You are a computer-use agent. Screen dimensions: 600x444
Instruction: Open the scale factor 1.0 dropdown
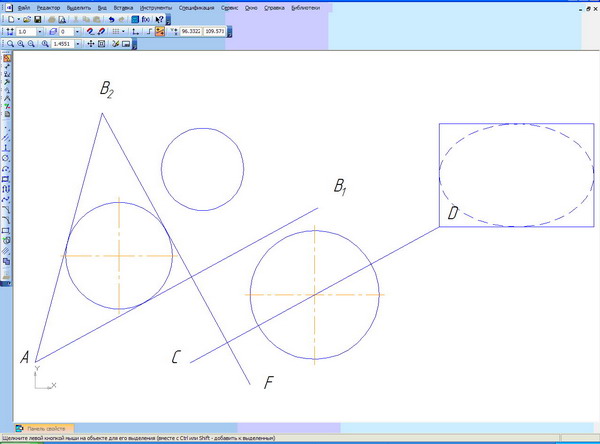pyautogui.click(x=41, y=32)
